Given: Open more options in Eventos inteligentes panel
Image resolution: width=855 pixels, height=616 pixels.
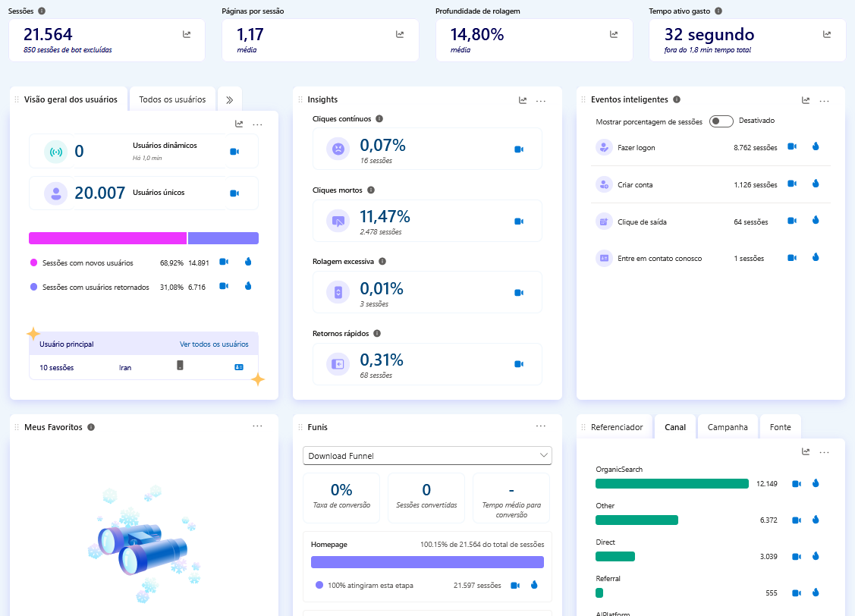Looking at the screenshot, I should 825,101.
